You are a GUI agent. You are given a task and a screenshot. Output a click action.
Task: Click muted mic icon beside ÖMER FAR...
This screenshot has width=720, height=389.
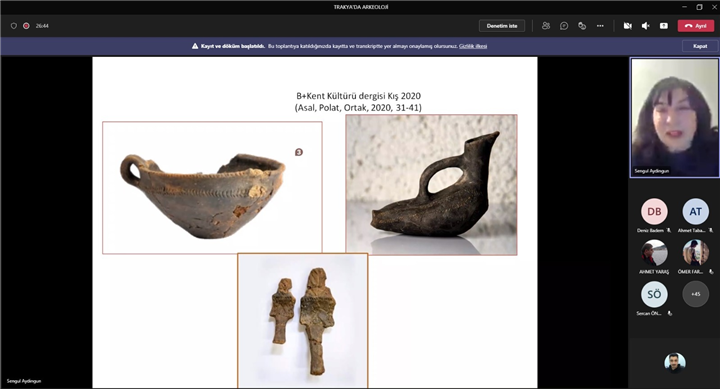click(711, 271)
